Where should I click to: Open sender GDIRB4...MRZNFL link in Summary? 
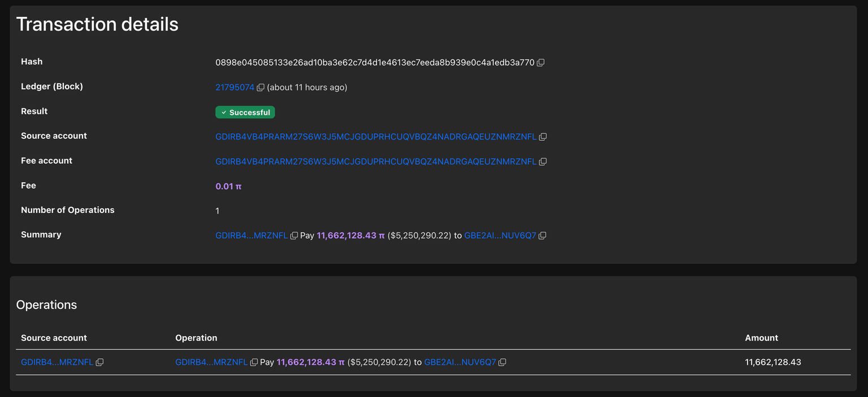(x=251, y=235)
